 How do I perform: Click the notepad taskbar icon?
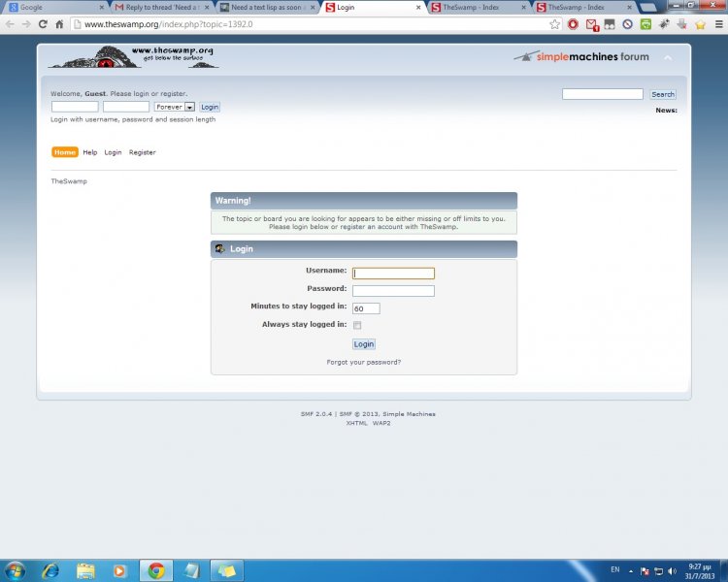click(x=191, y=570)
